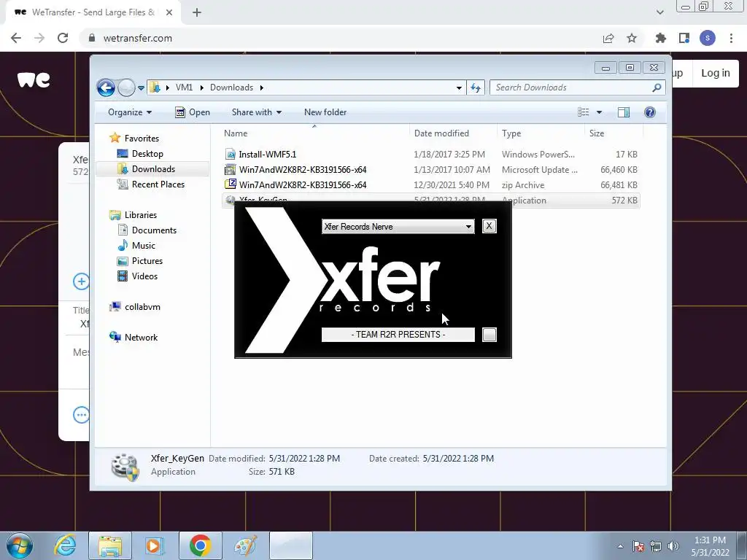Open Libraries in navigation pane
Screen dimensions: 747x560
click(141, 215)
